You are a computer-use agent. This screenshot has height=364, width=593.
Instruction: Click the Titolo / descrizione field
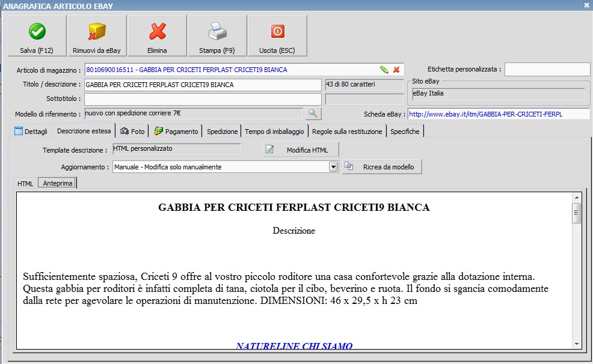203,85
